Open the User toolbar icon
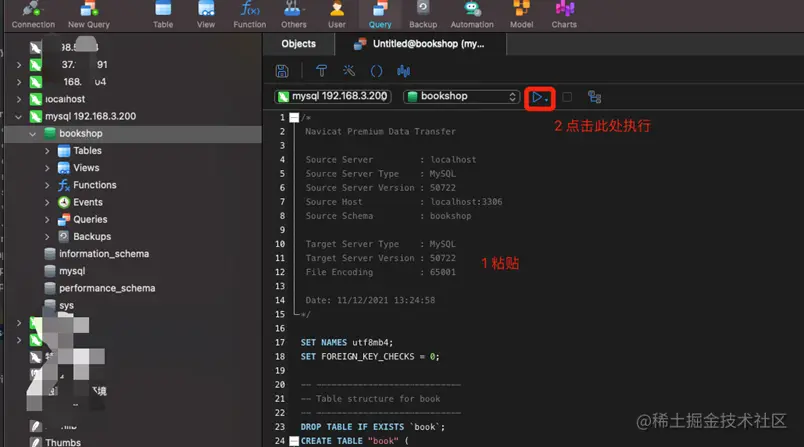 [x=337, y=15]
